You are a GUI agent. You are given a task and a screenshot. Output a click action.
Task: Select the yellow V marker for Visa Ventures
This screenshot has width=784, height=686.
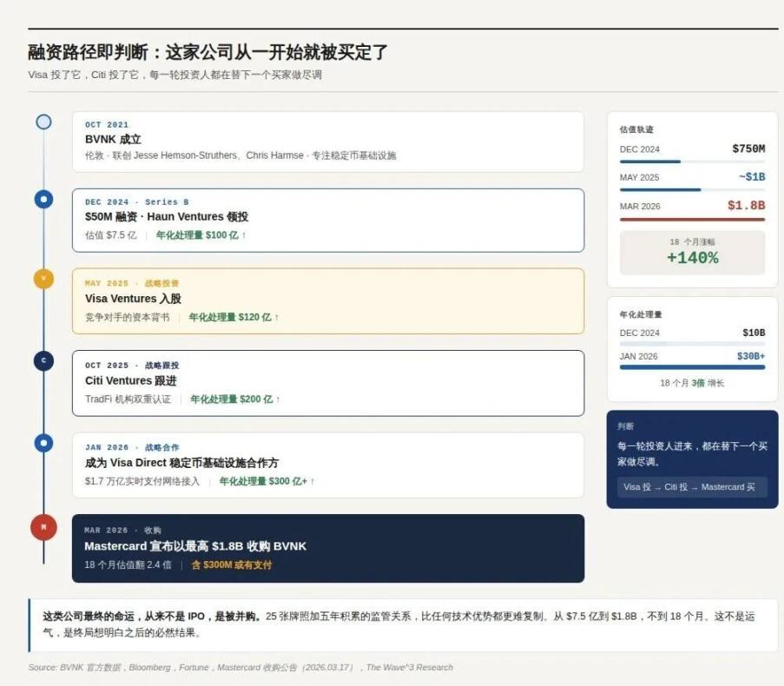coord(43,279)
